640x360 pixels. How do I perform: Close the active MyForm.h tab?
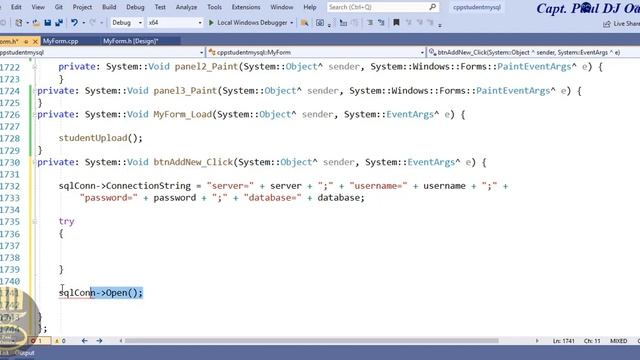pos(35,41)
